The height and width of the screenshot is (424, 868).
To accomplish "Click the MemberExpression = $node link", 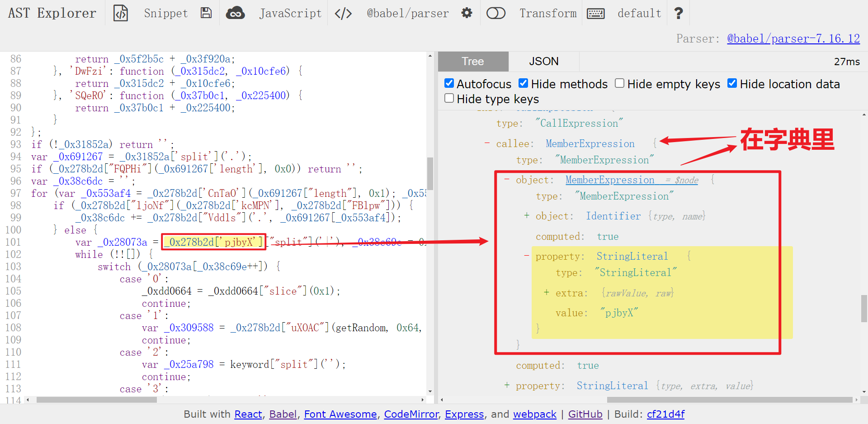I will click(x=632, y=180).
